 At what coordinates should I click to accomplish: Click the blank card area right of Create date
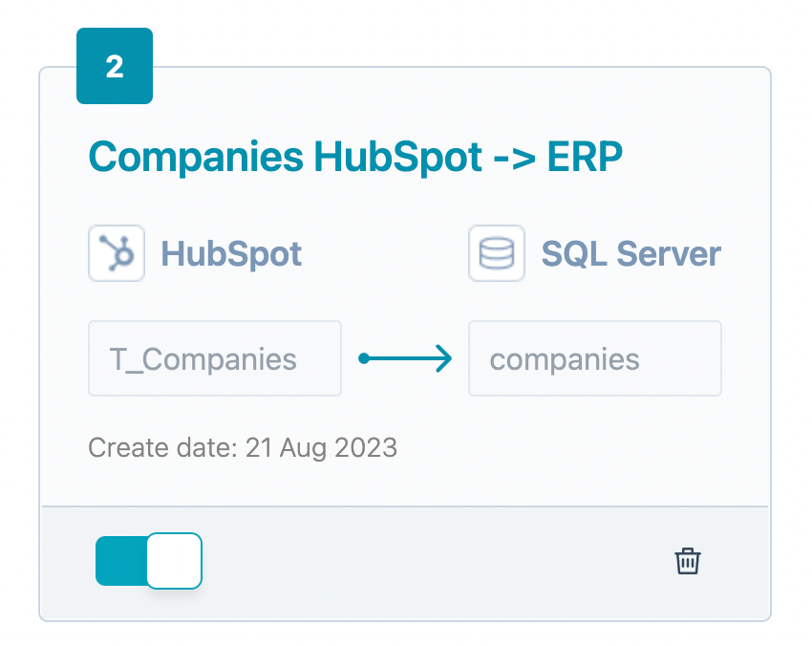(x=573, y=447)
